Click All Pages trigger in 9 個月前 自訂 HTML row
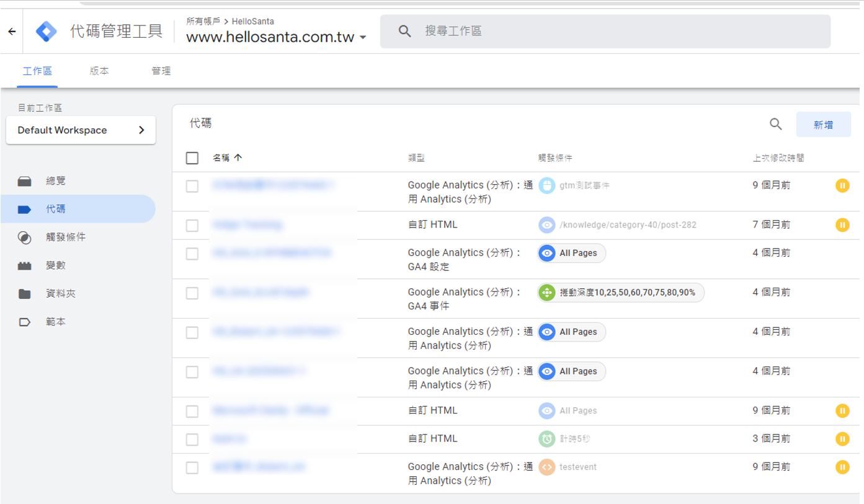The width and height of the screenshot is (864, 504). click(568, 410)
